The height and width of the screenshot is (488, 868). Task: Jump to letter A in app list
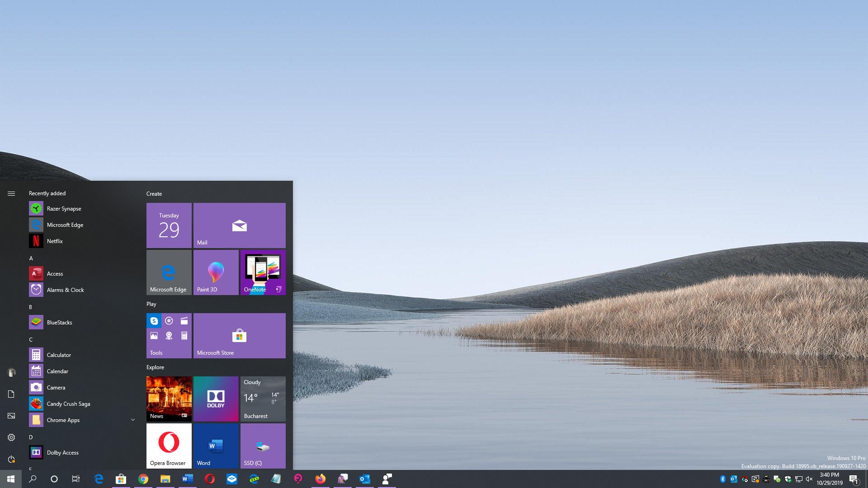31,258
